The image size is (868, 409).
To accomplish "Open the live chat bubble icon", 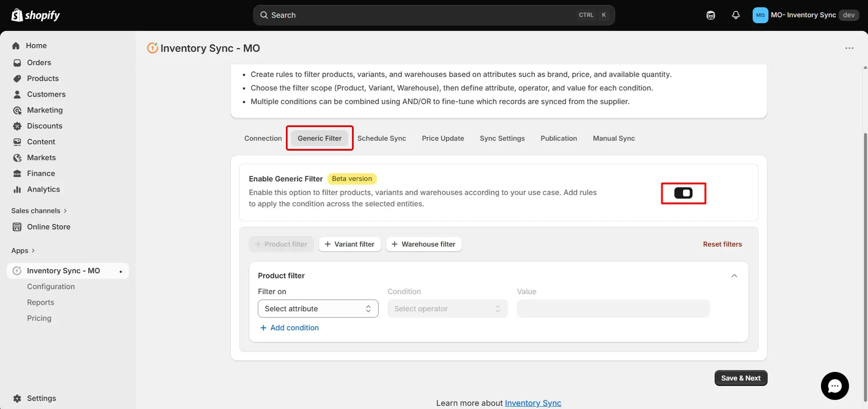I will [835, 385].
